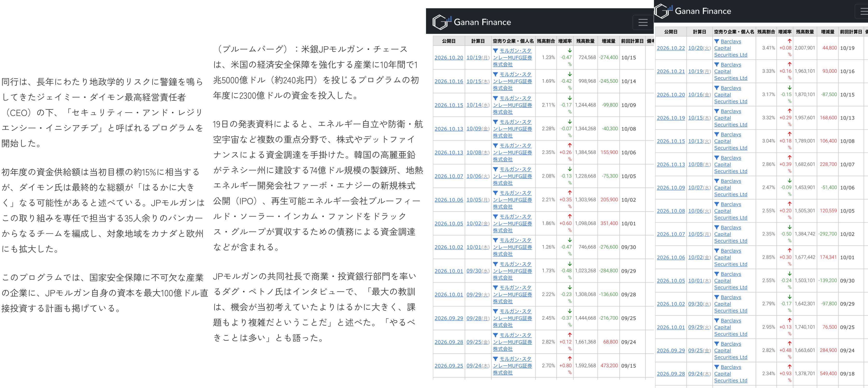Click the filter funnel in Morgan Stanley row 10/02(金)
Viewport: 868px width, 388px height.
point(495,217)
